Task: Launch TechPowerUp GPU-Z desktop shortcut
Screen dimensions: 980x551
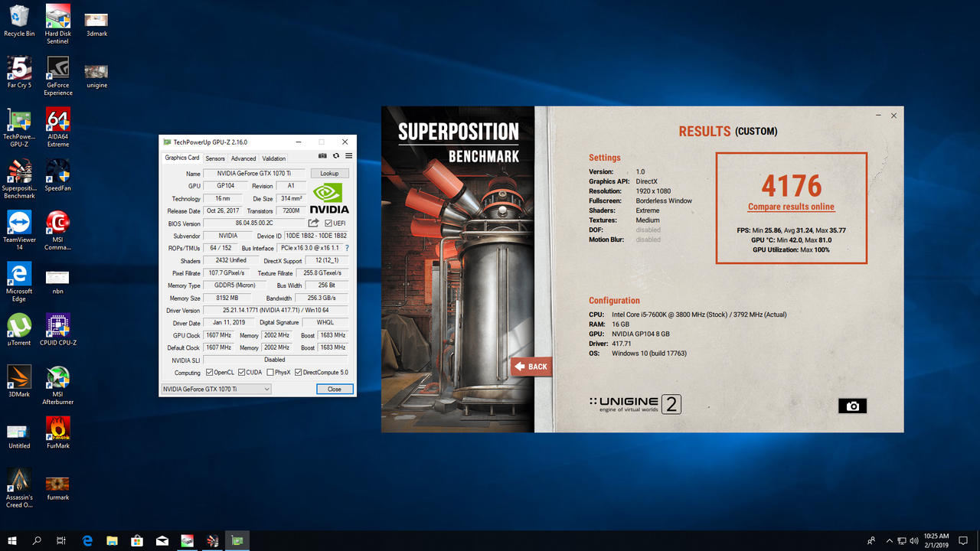Action: [19, 127]
